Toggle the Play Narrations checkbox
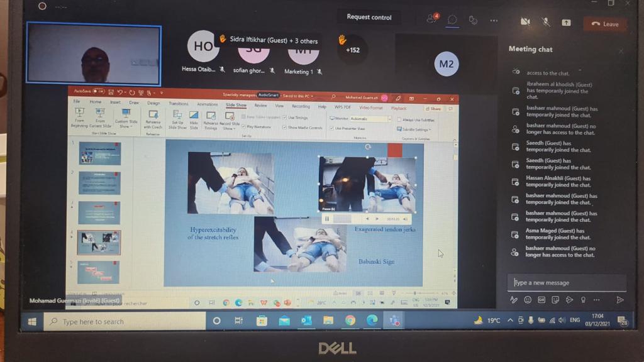 [x=243, y=127]
